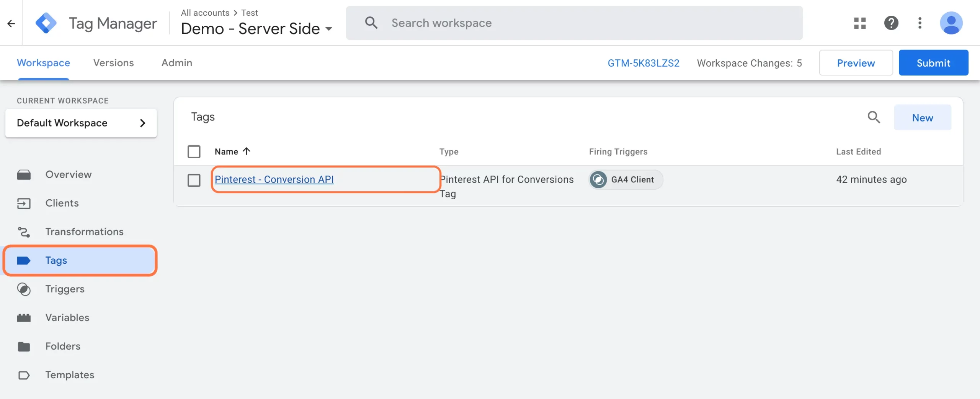Click the 42 minutes ago cell
Screen dimensions: 980x399
(x=871, y=179)
